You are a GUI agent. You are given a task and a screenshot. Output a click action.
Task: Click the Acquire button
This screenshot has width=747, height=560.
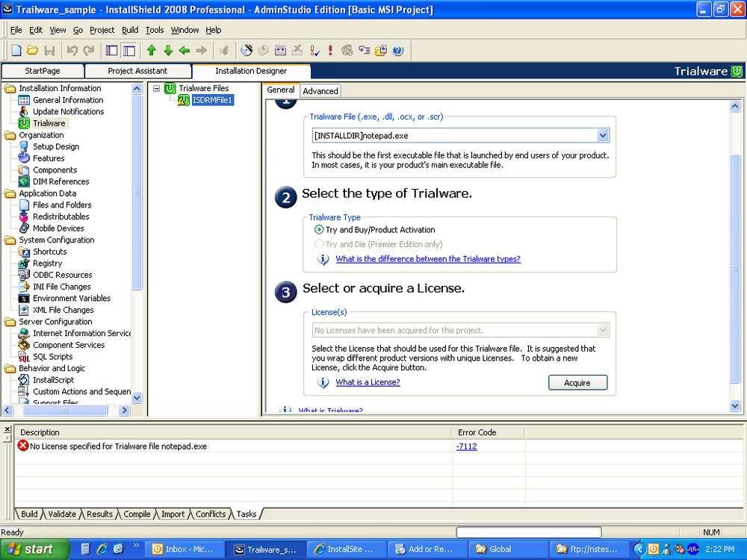click(577, 382)
